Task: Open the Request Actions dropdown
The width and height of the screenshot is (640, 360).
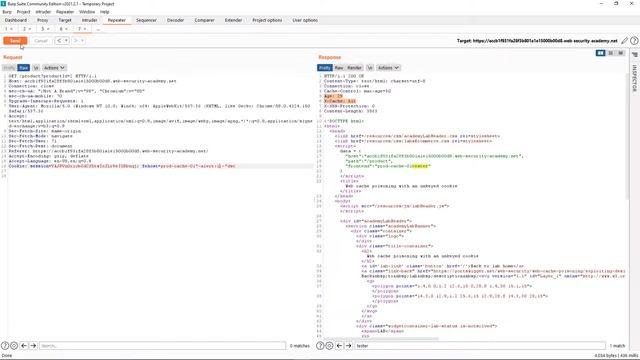Action: [54, 68]
